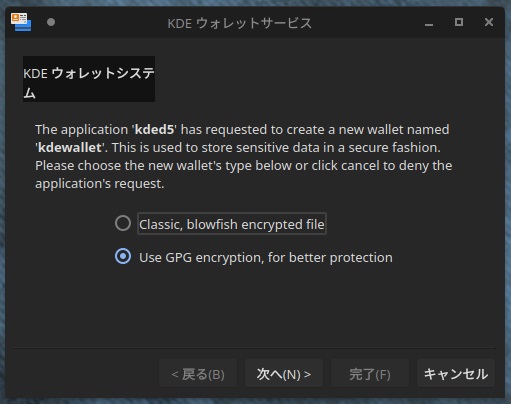Click the 完了(F) finish button
The width and height of the screenshot is (511, 404).
(370, 373)
